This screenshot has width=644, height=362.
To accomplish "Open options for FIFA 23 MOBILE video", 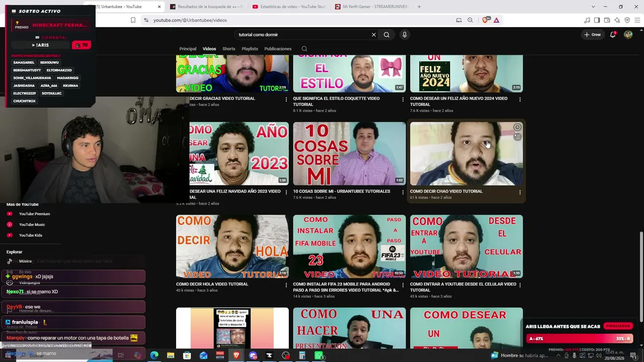I will pyautogui.click(x=403, y=285).
